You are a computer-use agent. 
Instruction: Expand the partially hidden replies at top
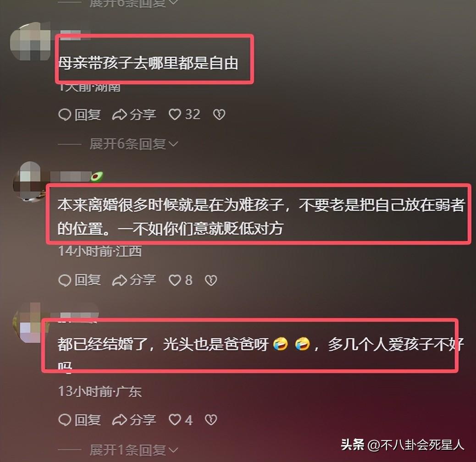(x=133, y=3)
